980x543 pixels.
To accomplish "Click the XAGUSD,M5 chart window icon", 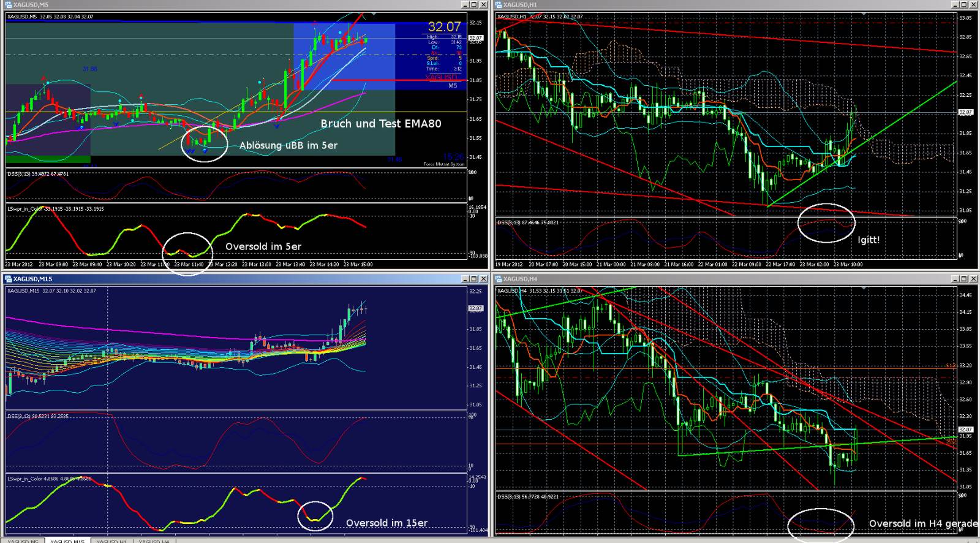I will click(7, 4).
